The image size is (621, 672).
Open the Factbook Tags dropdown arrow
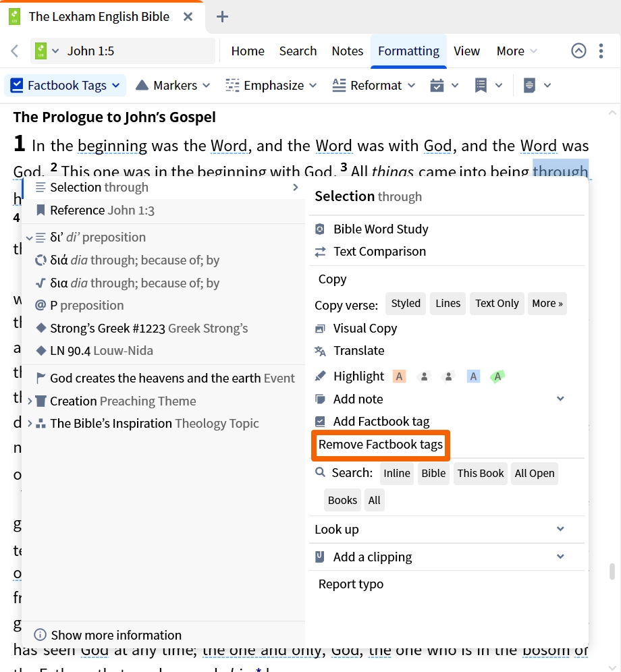point(116,85)
